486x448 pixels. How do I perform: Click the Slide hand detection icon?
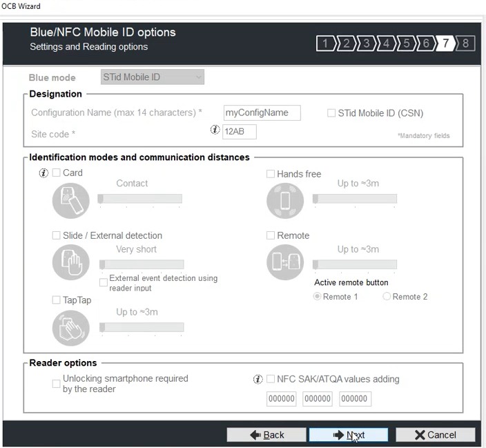coord(71,262)
